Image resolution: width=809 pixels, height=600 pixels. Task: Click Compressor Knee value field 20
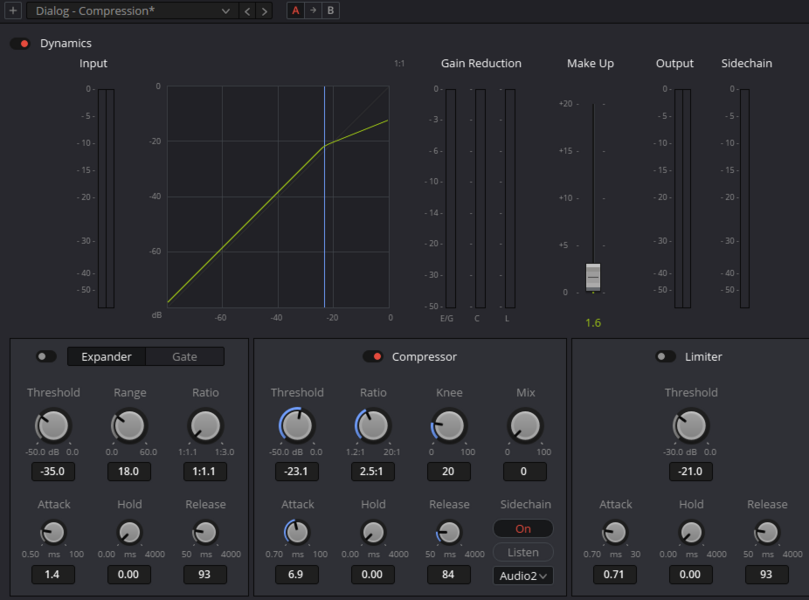(x=449, y=472)
